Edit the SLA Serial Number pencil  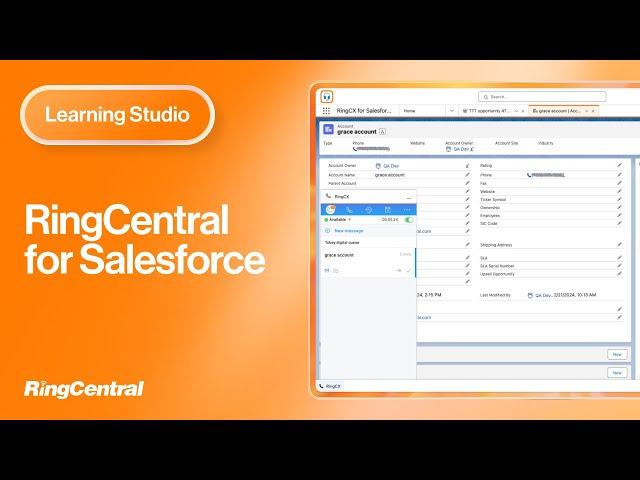[619, 266]
